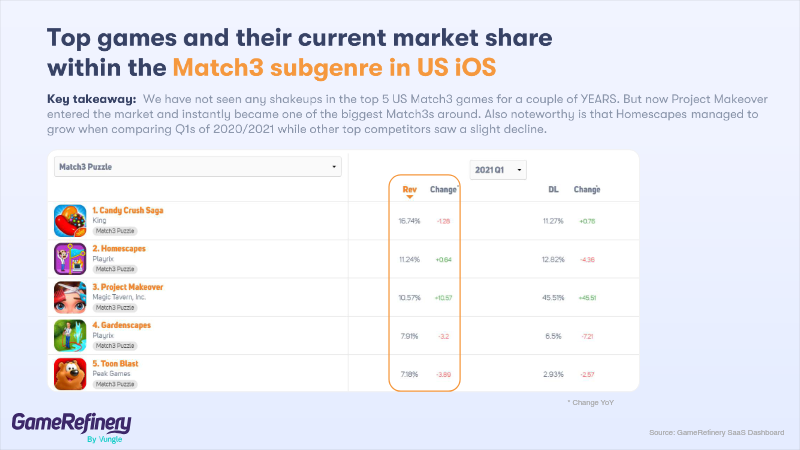Sort by the DL column header

[553, 188]
